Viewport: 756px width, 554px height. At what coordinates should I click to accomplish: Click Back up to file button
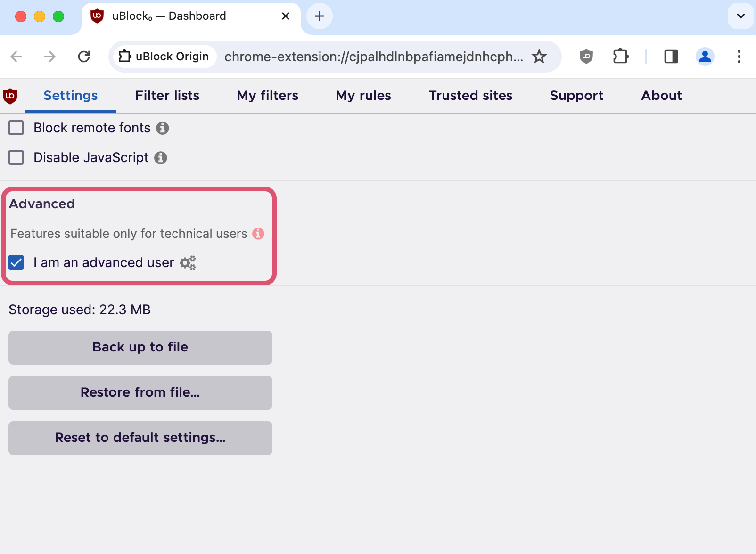(140, 348)
